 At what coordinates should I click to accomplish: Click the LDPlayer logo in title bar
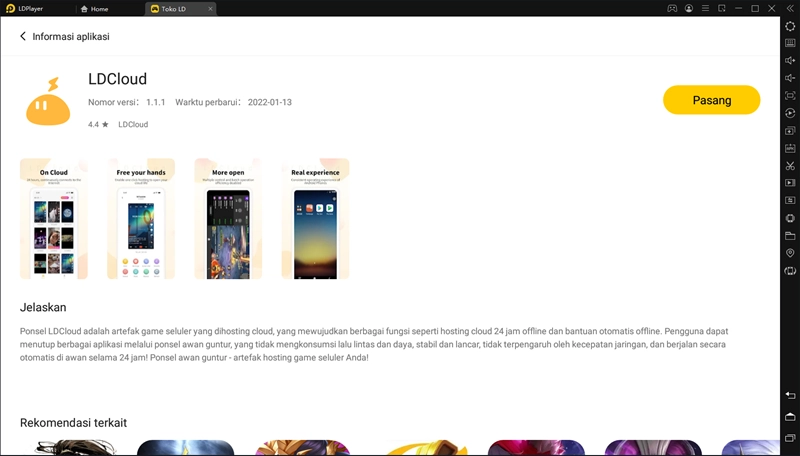point(10,9)
